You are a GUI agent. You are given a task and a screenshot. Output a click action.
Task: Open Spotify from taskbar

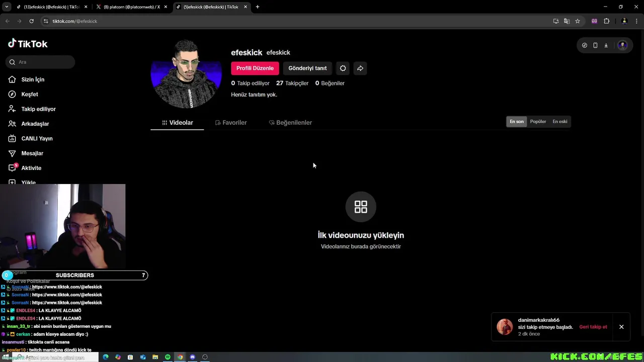[x=168, y=357]
